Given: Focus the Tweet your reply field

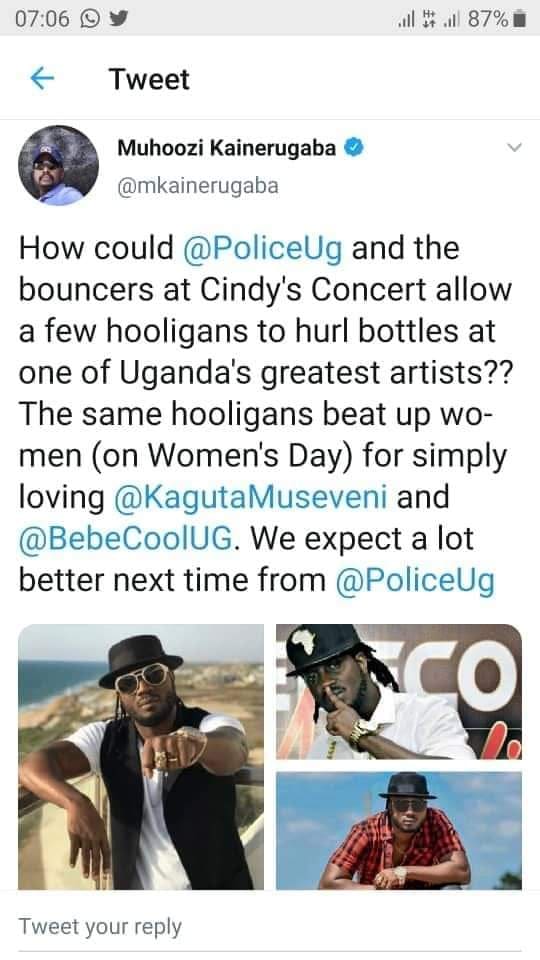Looking at the screenshot, I should point(270,926).
